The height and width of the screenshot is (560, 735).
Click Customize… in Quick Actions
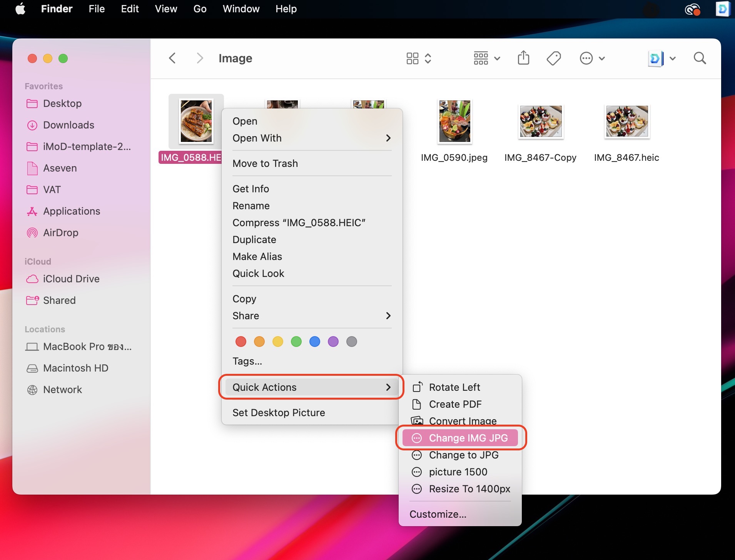coord(438,514)
